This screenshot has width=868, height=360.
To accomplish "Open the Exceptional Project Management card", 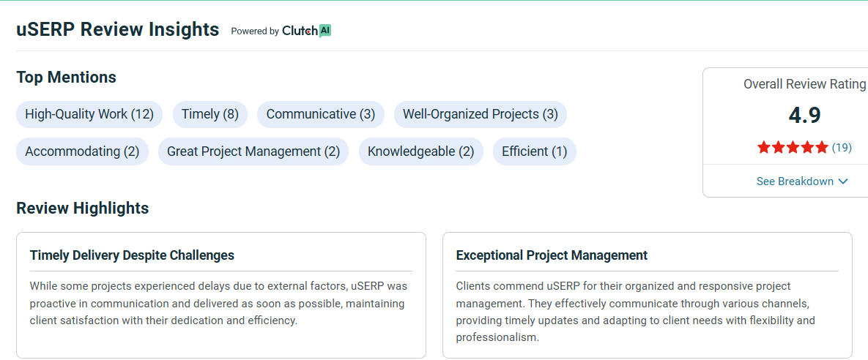I will pos(647,295).
